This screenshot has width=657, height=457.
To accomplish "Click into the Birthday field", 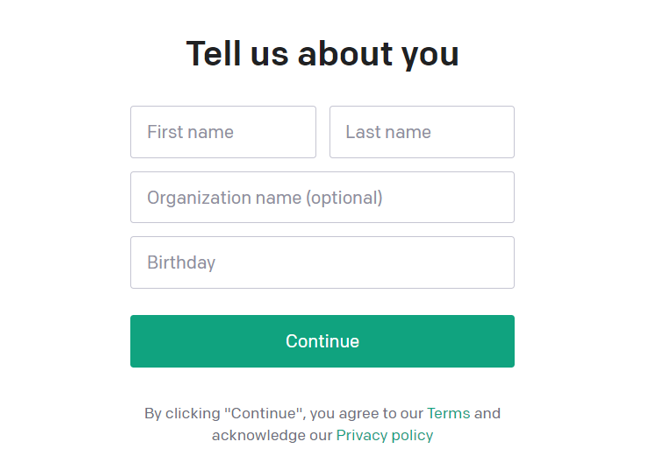I will (x=322, y=262).
